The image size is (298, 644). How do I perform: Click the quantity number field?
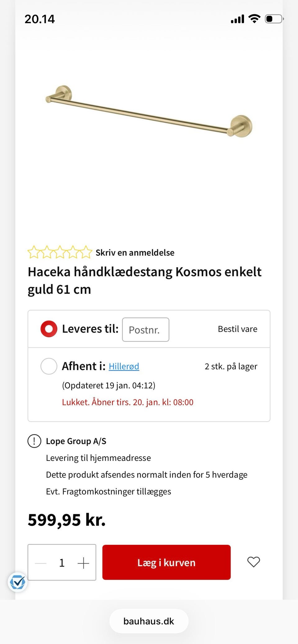tap(62, 563)
